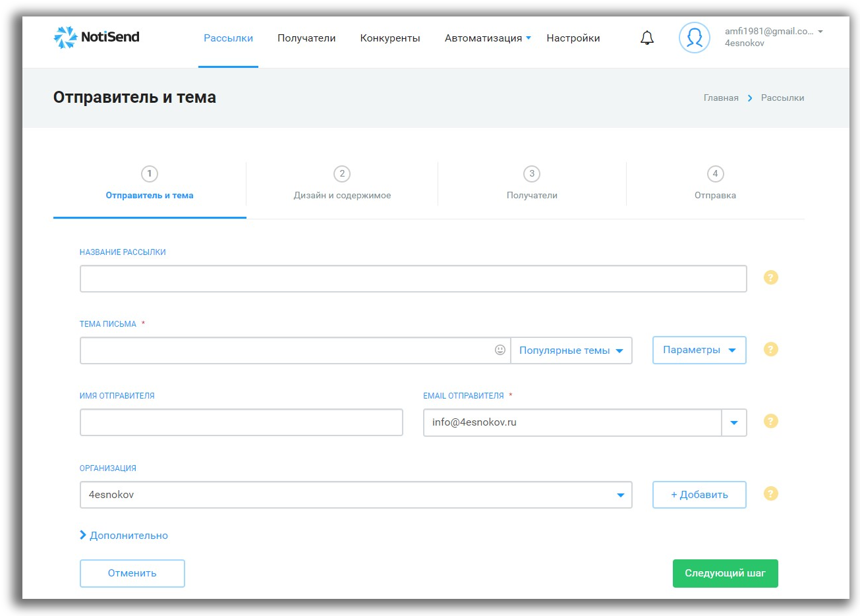Screen dimensions: 860x616
Task: Click the user avatar icon
Action: 695,38
